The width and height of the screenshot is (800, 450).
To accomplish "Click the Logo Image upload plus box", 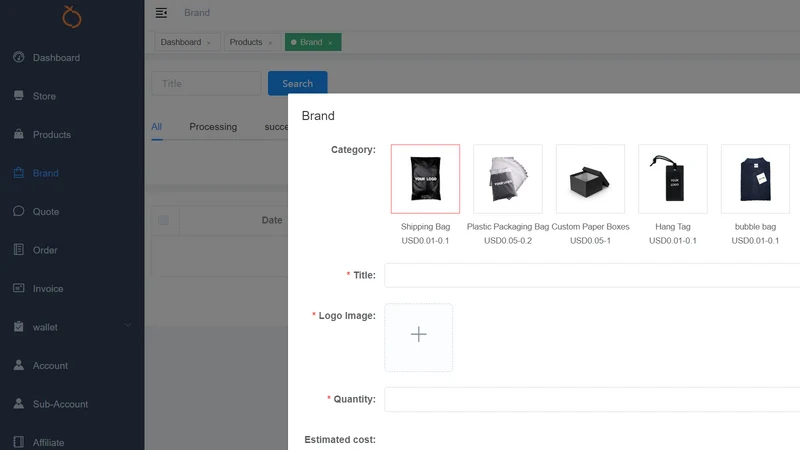I will coord(418,337).
